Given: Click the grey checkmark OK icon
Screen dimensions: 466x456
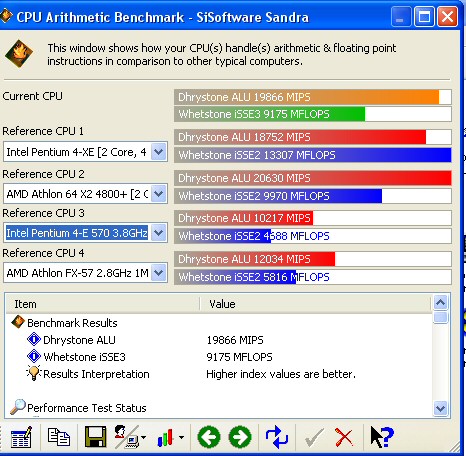Looking at the screenshot, I should (314, 437).
